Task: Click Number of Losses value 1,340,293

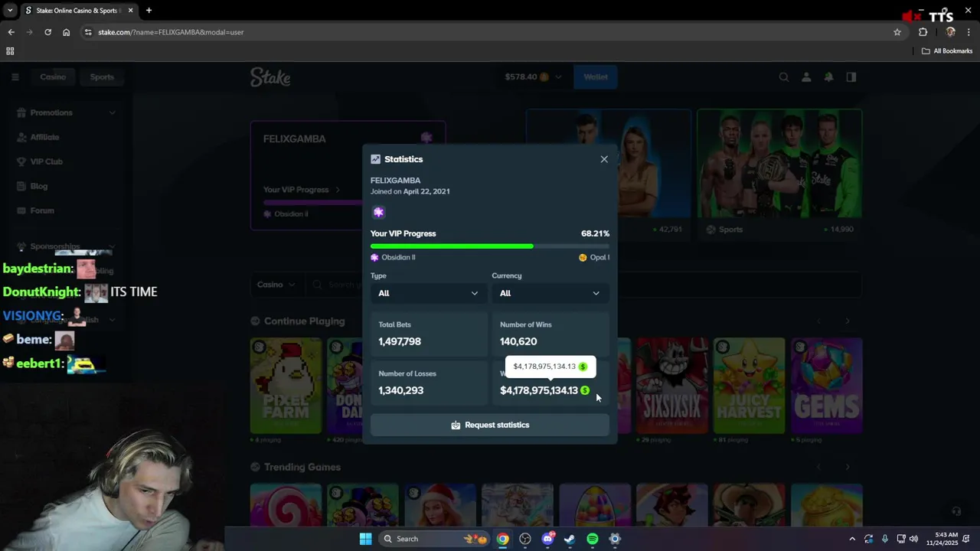Action: (x=400, y=390)
